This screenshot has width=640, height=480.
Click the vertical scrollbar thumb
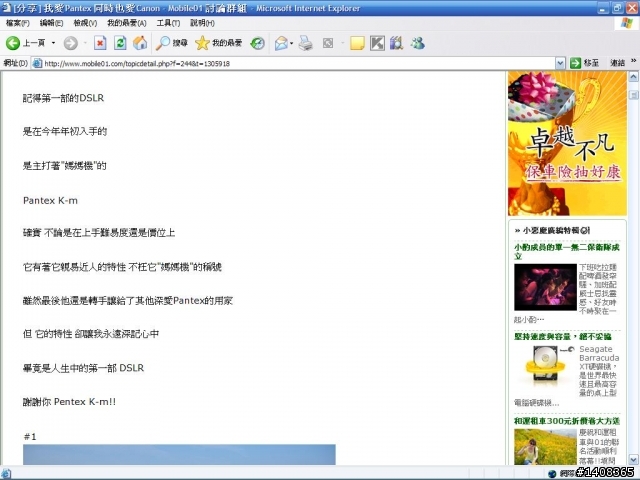[x=633, y=95]
